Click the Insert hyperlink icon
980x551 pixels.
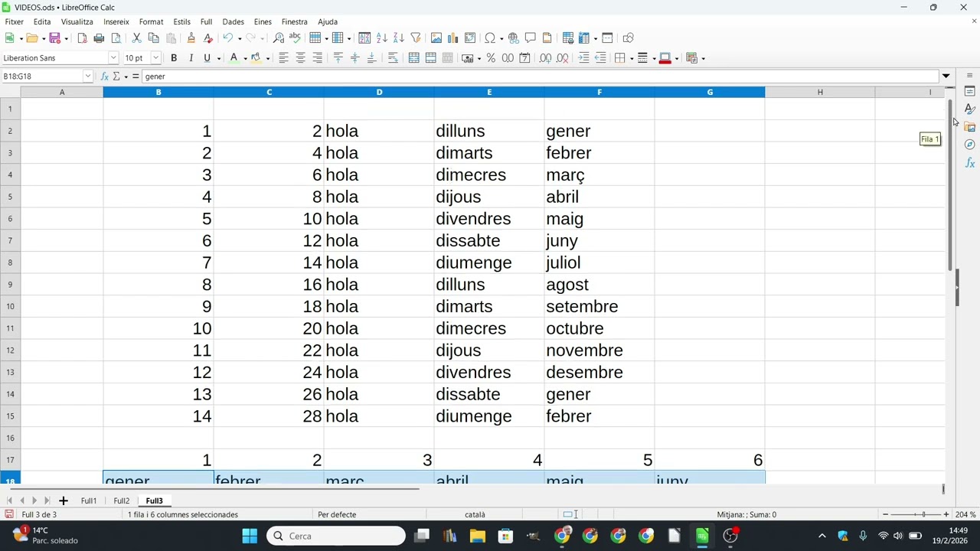pos(513,37)
